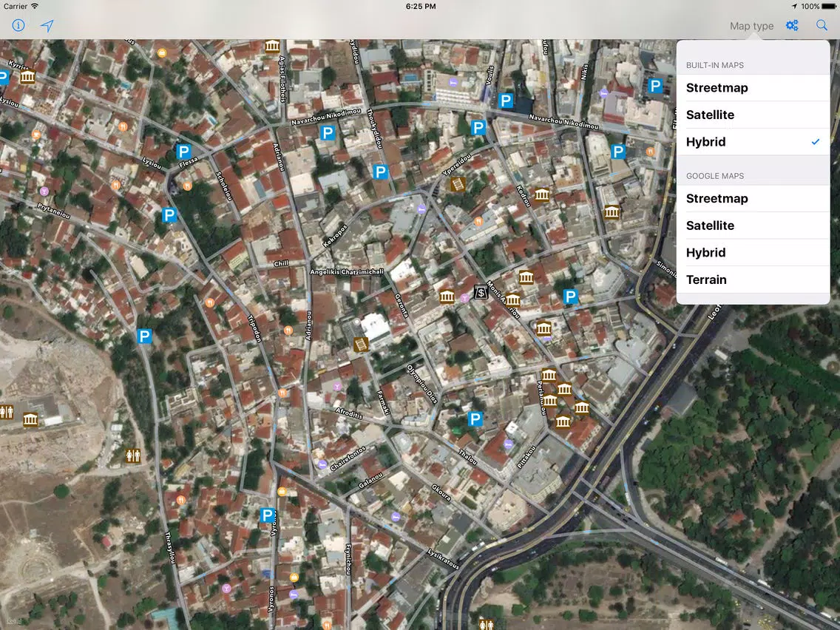This screenshot has width=840, height=630.
Task: Tap parking icon left of Thalou label
Action: tap(475, 419)
